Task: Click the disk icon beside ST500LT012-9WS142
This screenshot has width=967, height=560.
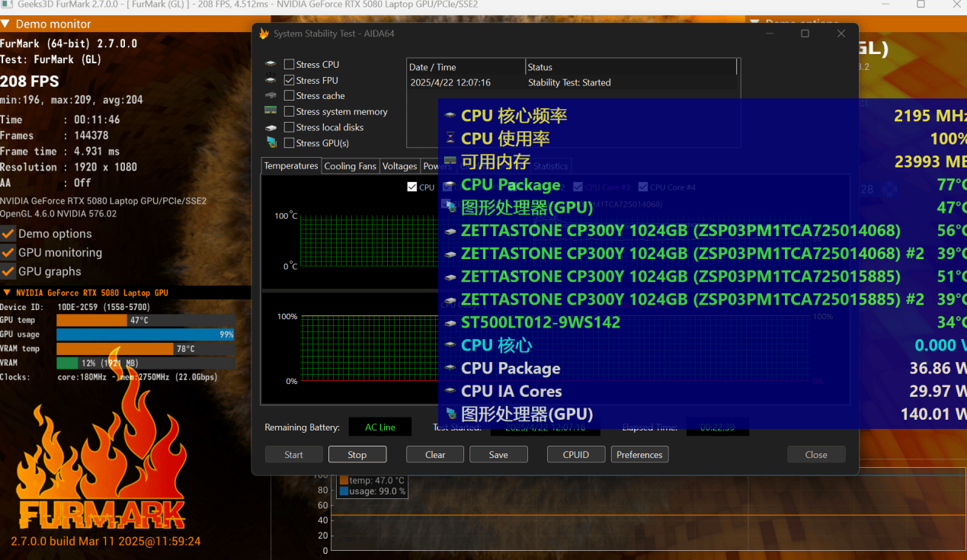Action: (x=450, y=322)
